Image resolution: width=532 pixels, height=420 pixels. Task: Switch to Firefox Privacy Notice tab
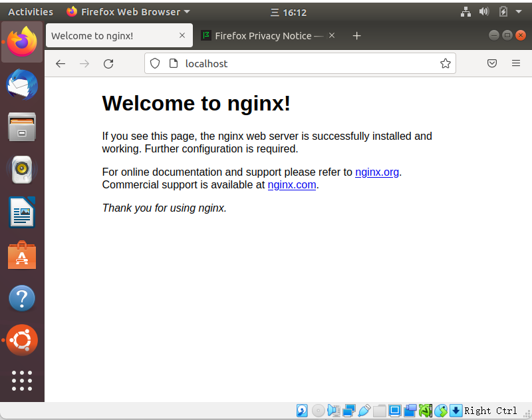click(x=267, y=36)
